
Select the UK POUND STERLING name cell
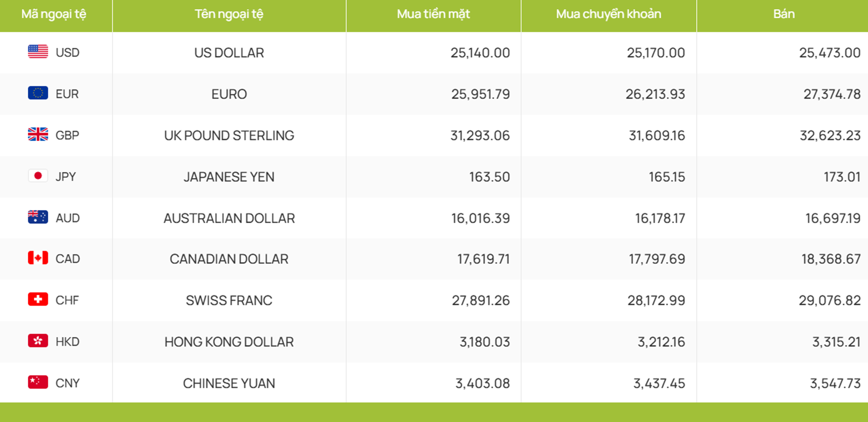click(x=229, y=135)
